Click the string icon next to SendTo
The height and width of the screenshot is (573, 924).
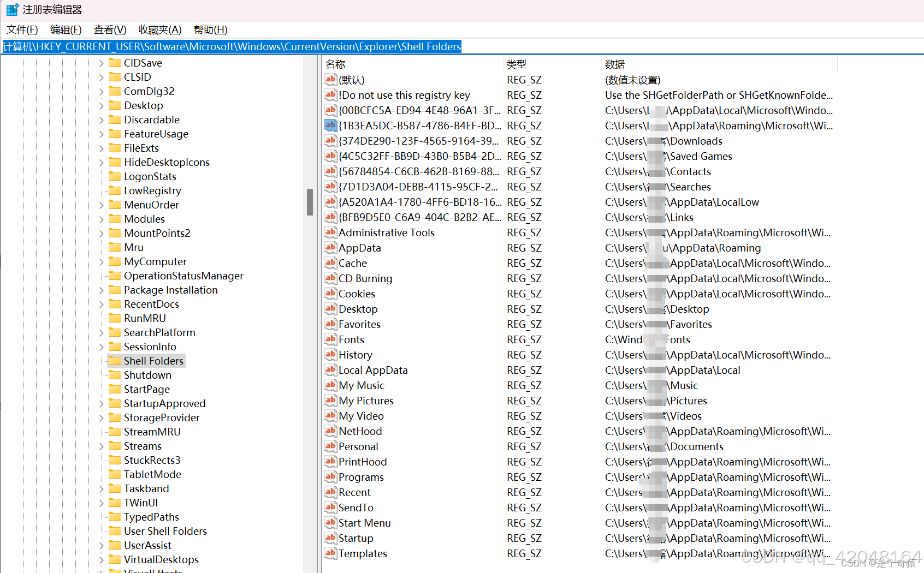330,508
